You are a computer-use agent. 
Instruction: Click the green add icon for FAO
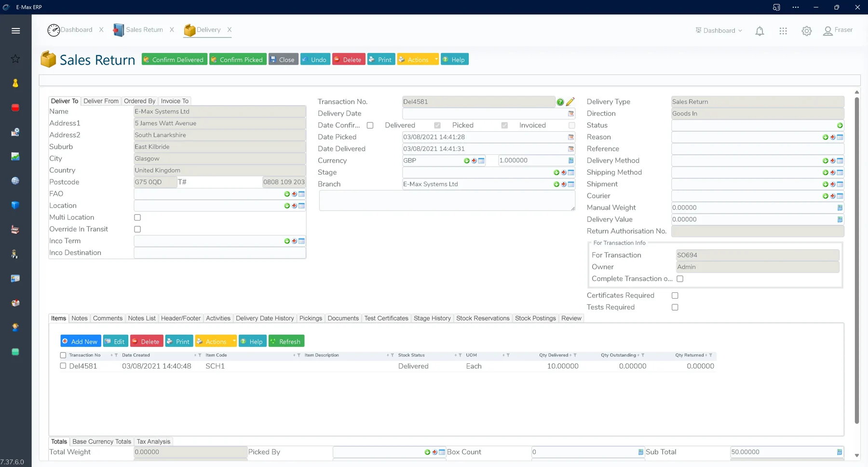(x=287, y=194)
